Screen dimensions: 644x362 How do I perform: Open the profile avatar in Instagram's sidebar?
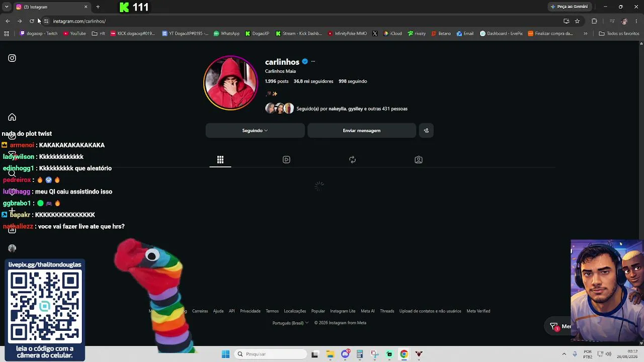coord(12,248)
